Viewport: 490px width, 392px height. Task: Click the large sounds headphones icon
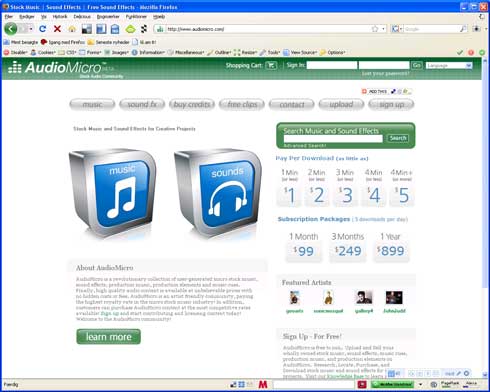click(218, 193)
